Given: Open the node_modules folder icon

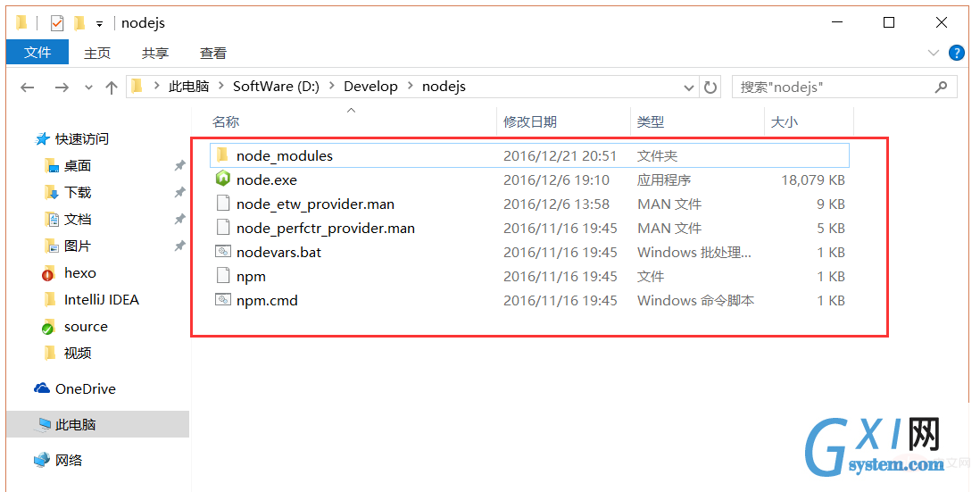Looking at the screenshot, I should tap(222, 155).
